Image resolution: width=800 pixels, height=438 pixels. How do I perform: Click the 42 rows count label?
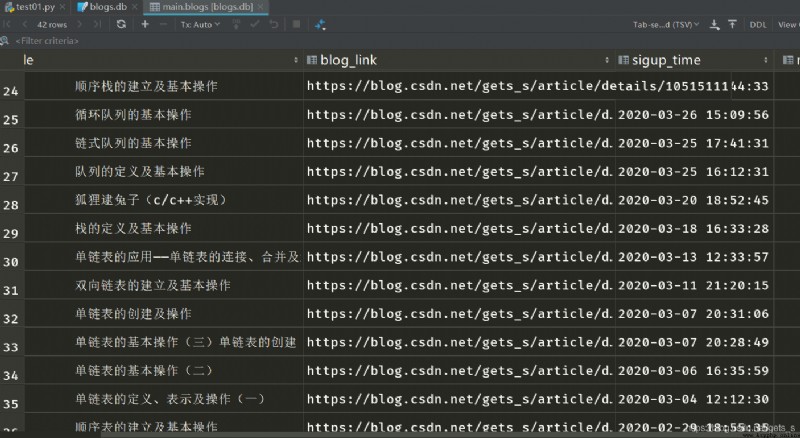tap(52, 25)
